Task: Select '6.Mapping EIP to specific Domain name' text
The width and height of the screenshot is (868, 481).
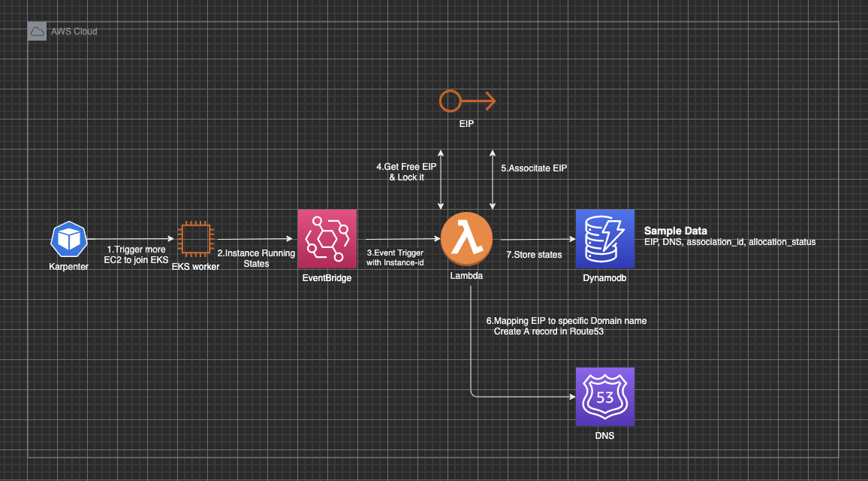Action: coord(566,322)
